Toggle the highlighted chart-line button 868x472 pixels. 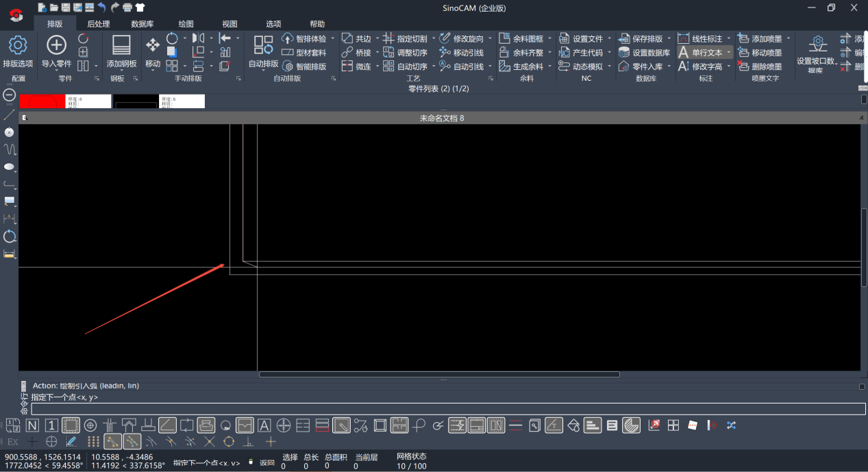[x=245, y=425]
